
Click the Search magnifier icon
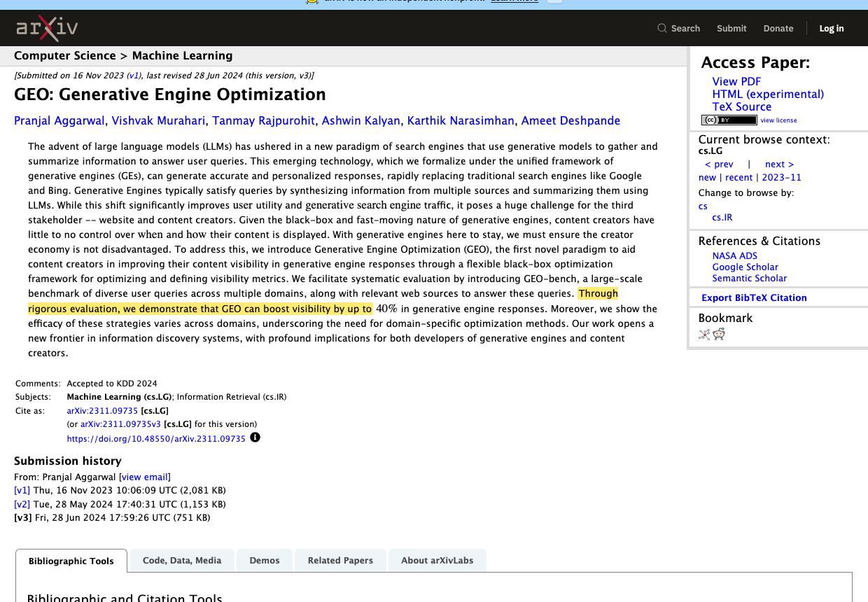(x=661, y=29)
